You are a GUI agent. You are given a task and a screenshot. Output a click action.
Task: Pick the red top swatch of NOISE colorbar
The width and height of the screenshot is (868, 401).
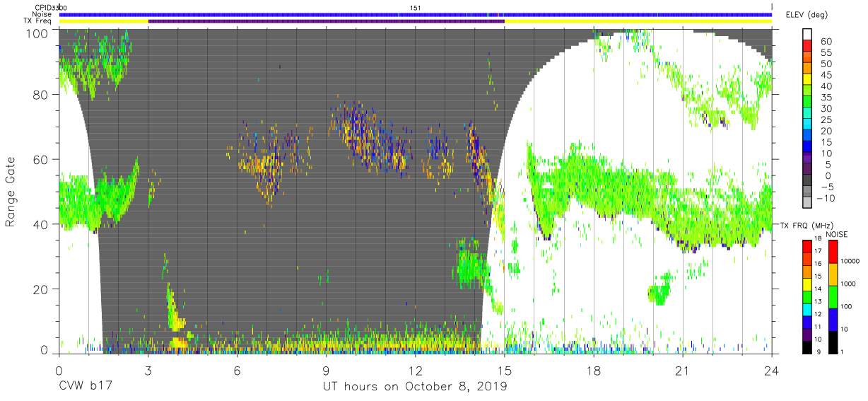[x=835, y=252]
